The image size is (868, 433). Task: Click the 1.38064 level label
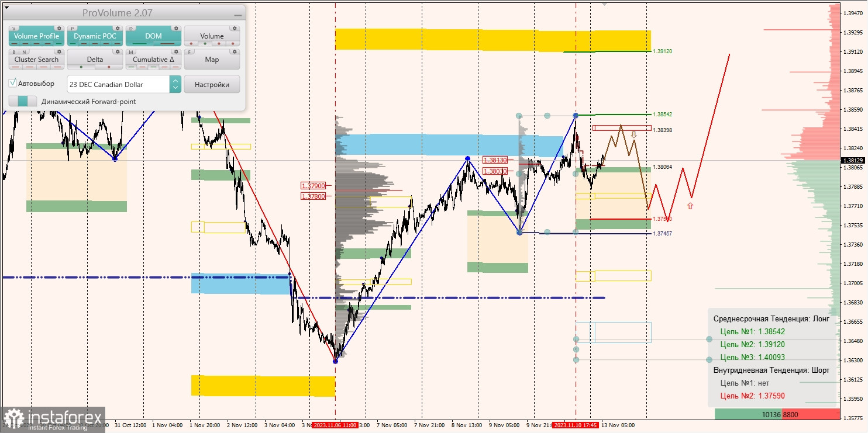663,167
